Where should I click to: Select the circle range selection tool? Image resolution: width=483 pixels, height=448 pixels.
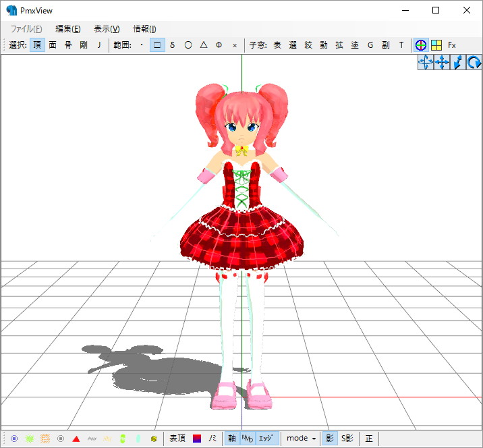point(188,45)
